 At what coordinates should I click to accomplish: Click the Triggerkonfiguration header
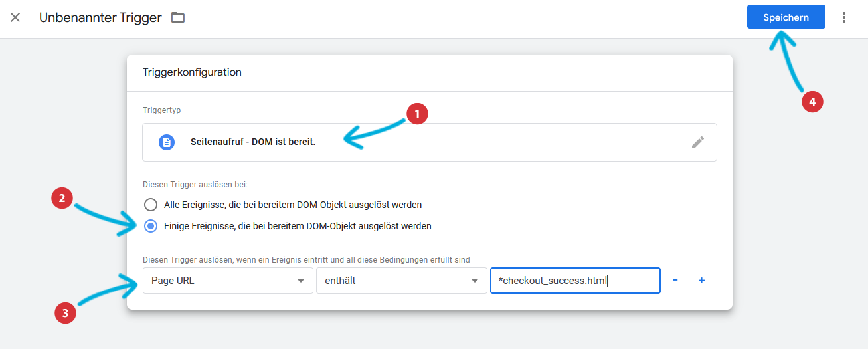tap(192, 72)
